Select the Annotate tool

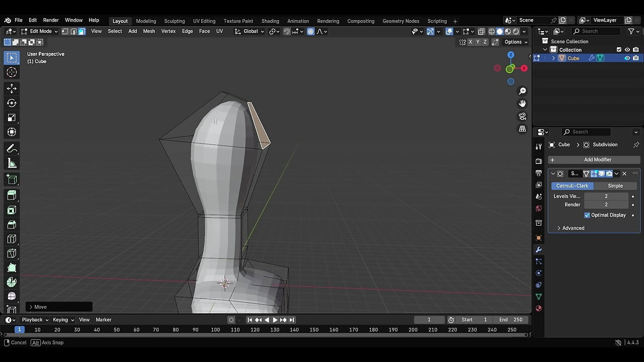click(x=12, y=149)
